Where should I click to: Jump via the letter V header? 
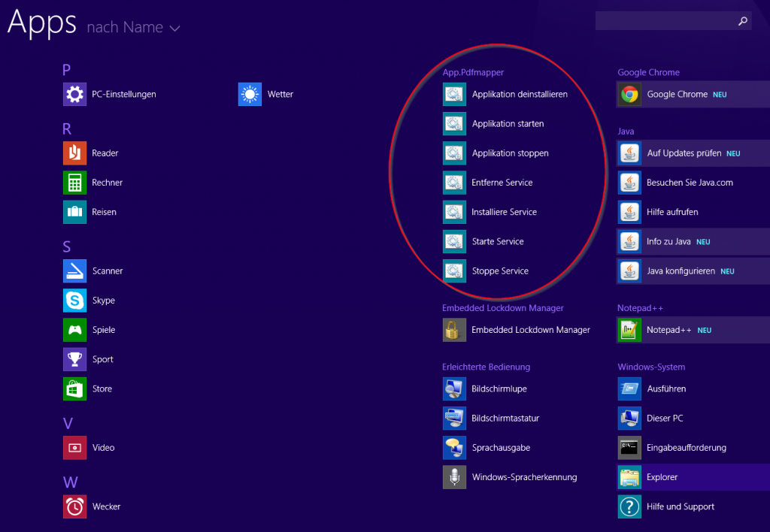(68, 423)
